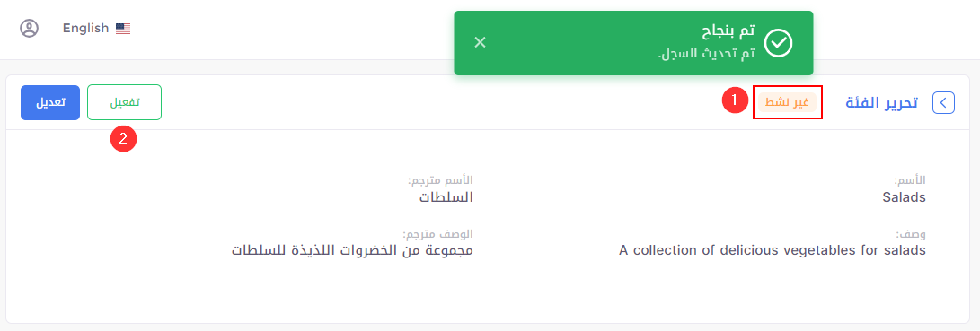Image resolution: width=980 pixels, height=331 pixels.
Task: Click the غير نشط status badge
Action: pyautogui.click(x=788, y=102)
